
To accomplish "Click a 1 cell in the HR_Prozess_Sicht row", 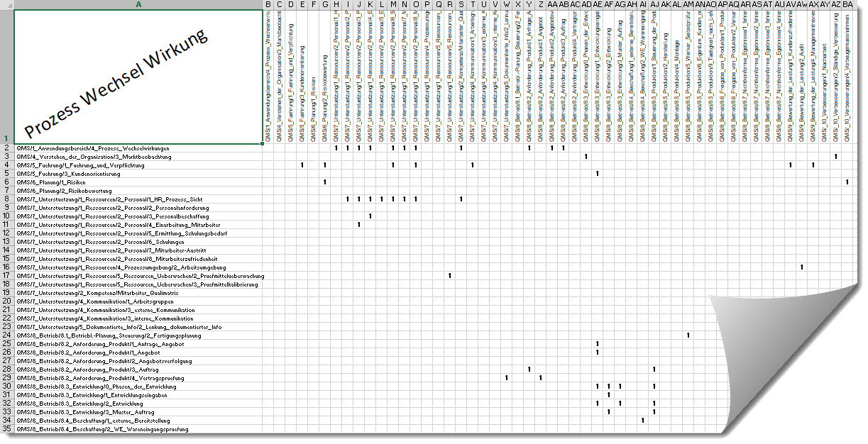I will click(347, 199).
